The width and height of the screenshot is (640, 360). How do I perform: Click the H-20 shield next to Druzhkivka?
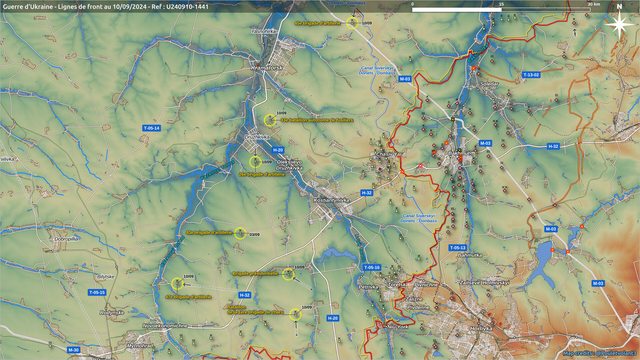pyautogui.click(x=278, y=150)
